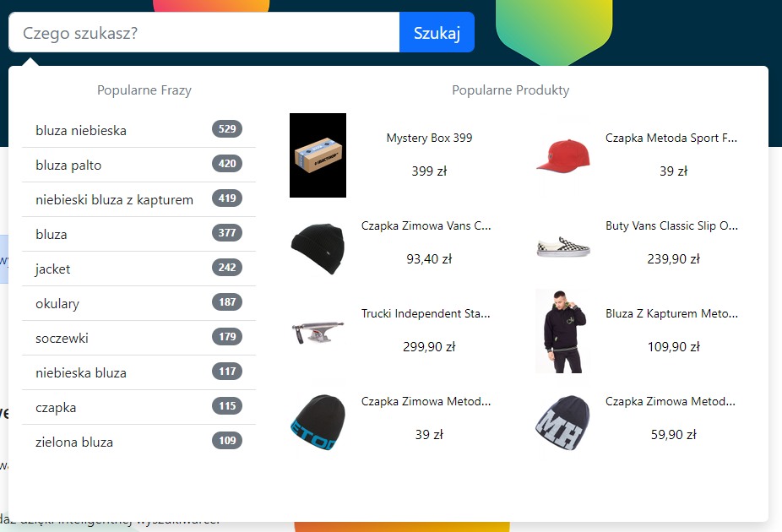This screenshot has height=532, width=782.
Task: Click the black hoodie model photo
Action: (563, 331)
